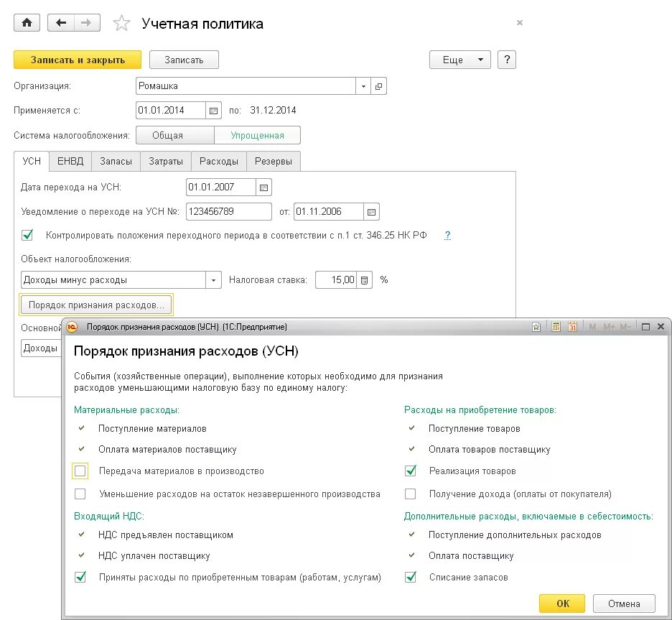Click Оплата материалов поставщику text

coord(167,449)
